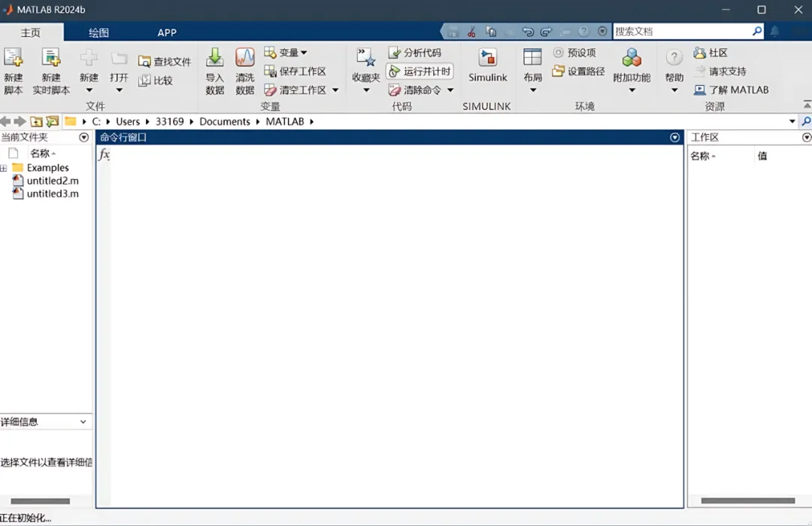Click the browse for folder icon

pyautogui.click(x=53, y=121)
